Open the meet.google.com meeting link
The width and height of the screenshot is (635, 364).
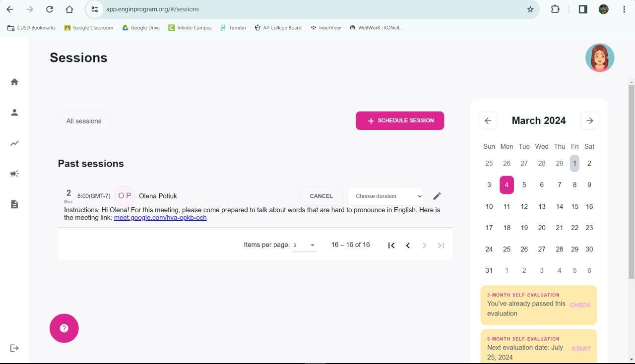tap(160, 218)
